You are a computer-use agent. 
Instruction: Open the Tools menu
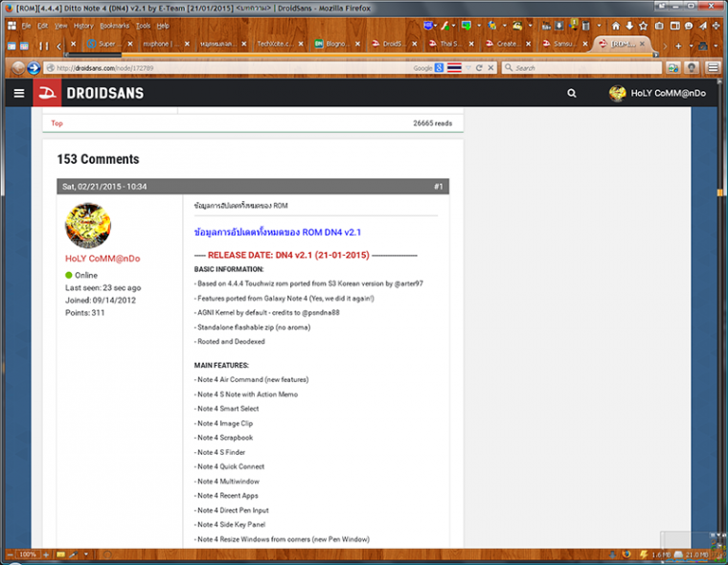143,26
